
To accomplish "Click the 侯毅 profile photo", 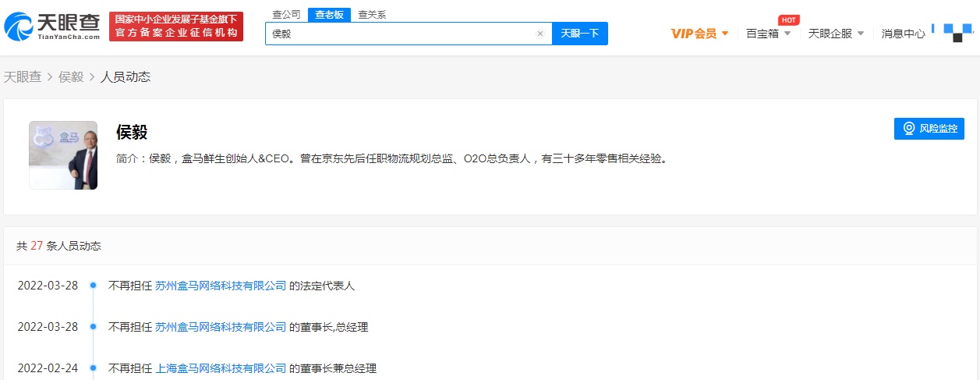I will 63,155.
